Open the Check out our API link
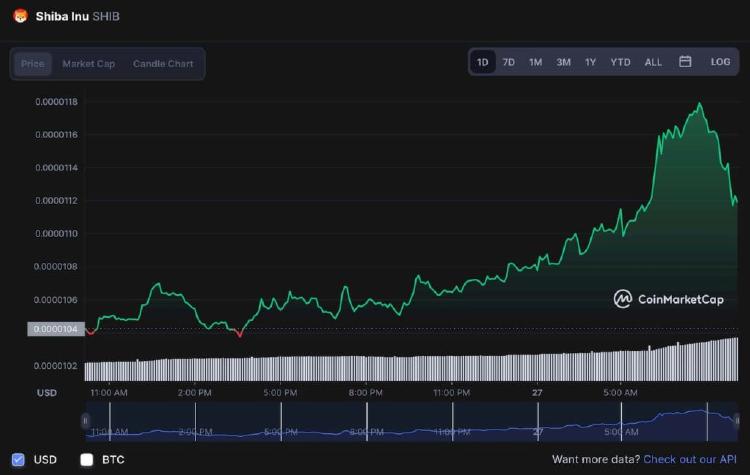Screen dimensions: 750x475 pyautogui.click(x=689, y=459)
